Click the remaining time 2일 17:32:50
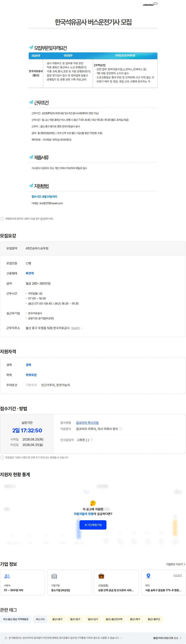This screenshot has height=644, width=186. 27,430
